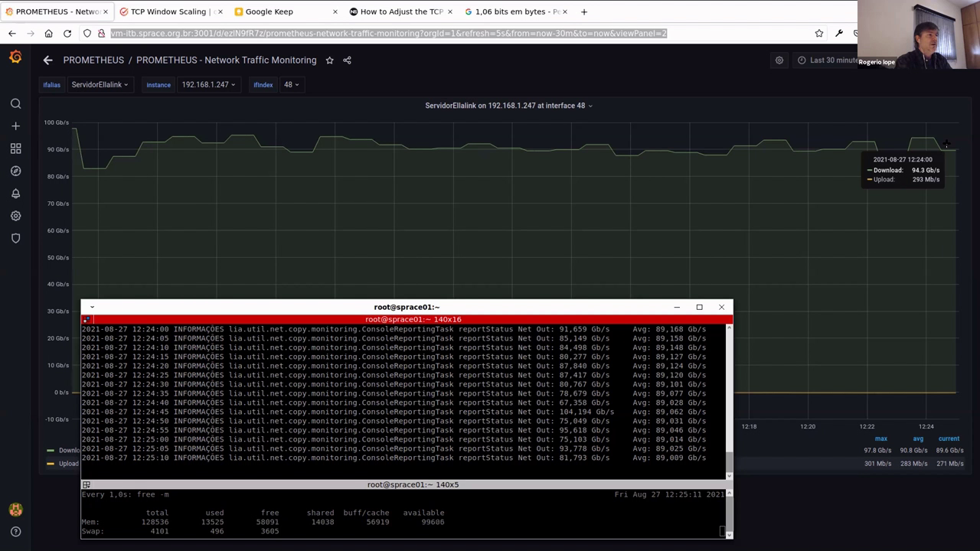
Task: Close the TCP Window Scaling tab
Action: click(x=220, y=11)
